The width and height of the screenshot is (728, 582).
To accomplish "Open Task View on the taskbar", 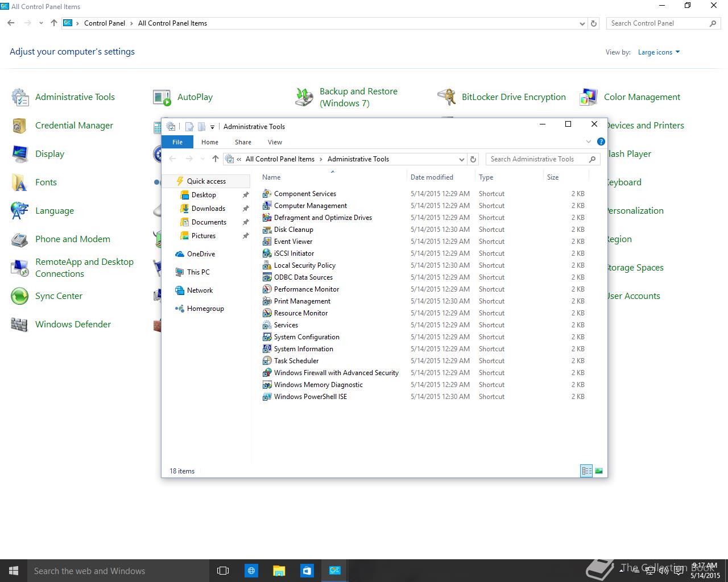I will pos(223,571).
